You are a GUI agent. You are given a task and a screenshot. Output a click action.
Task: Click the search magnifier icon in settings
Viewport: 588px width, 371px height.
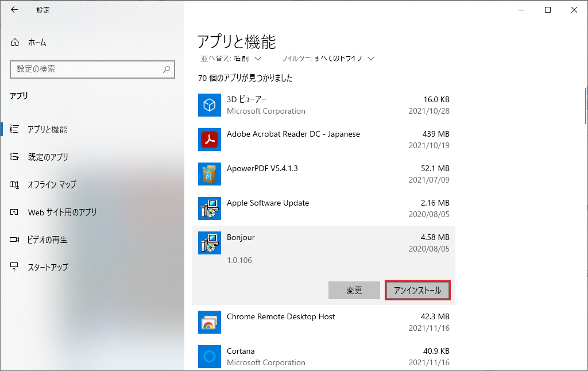point(167,69)
